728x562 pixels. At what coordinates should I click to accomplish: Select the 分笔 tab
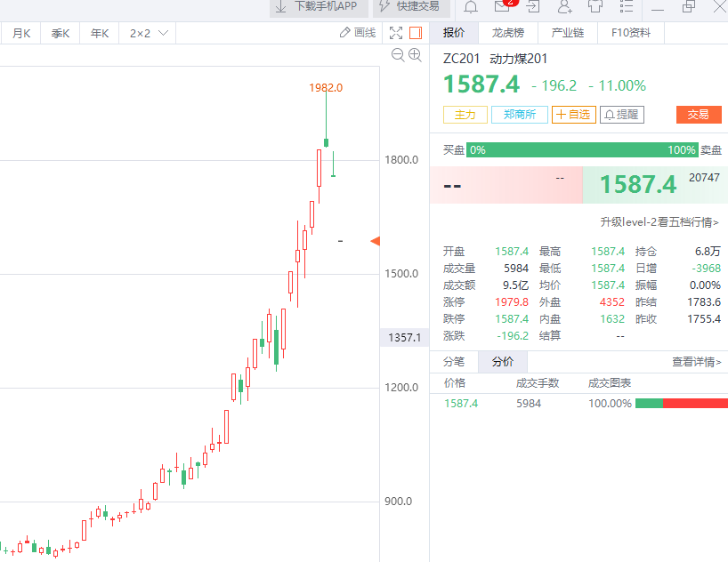[x=454, y=362]
